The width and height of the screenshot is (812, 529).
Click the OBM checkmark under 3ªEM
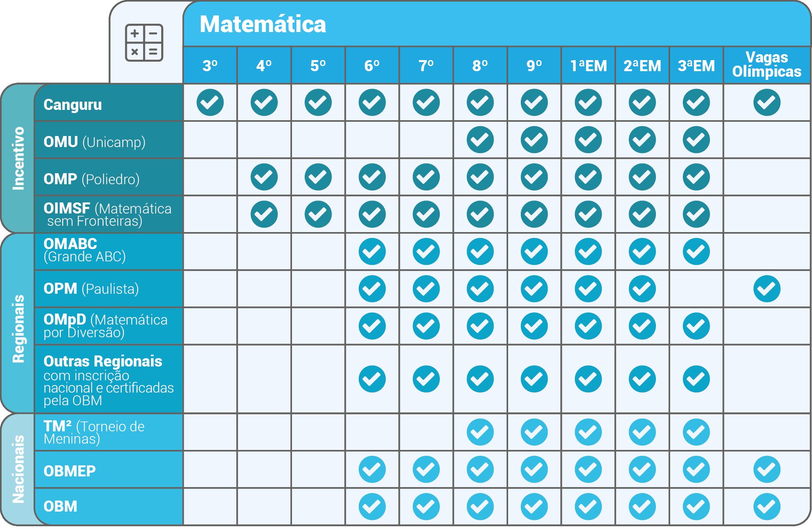pos(696,506)
